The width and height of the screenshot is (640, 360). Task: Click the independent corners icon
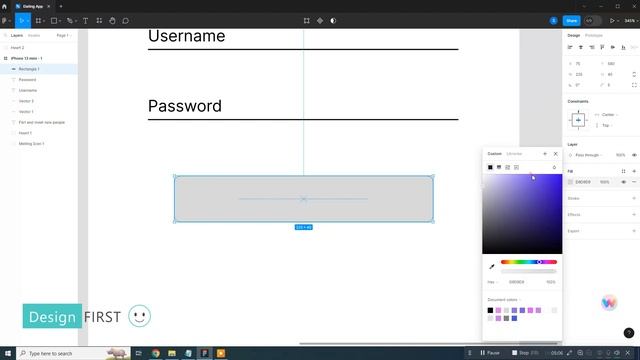click(634, 85)
